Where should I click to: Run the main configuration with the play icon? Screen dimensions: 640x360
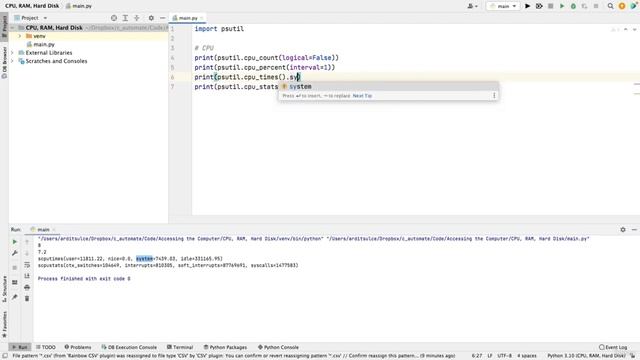pyautogui.click(x=527, y=6)
